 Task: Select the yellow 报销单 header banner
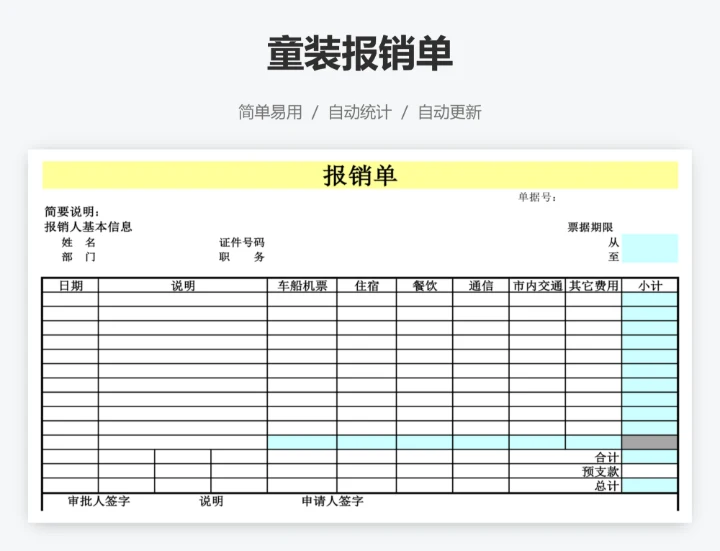point(359,175)
